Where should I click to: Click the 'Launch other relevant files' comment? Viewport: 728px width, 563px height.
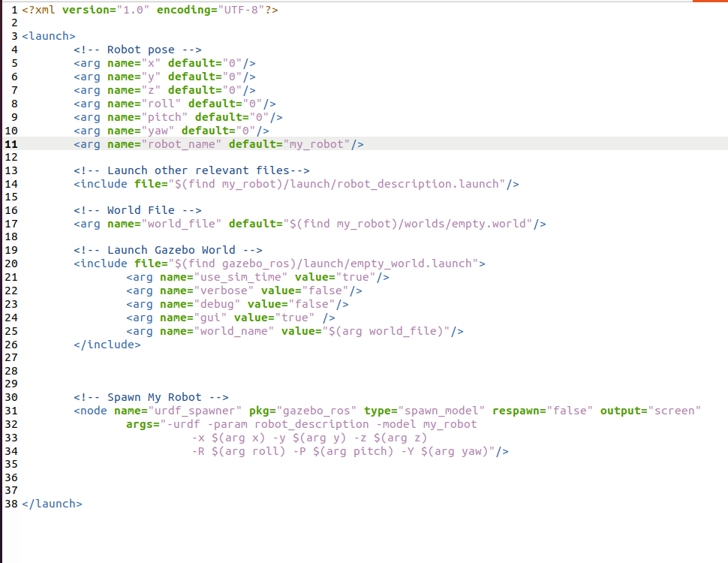191,170
